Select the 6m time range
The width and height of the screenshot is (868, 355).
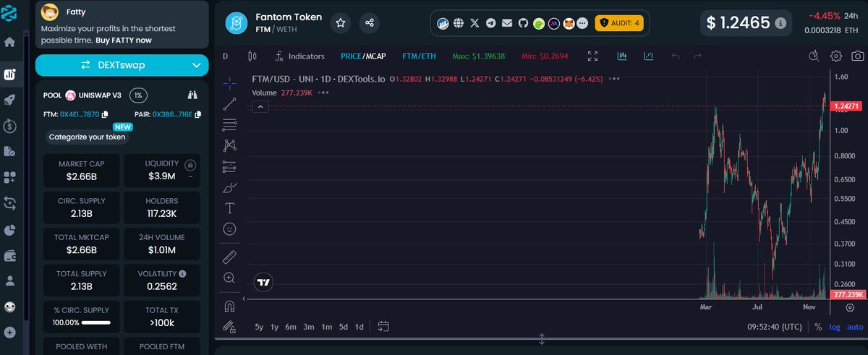coord(291,327)
